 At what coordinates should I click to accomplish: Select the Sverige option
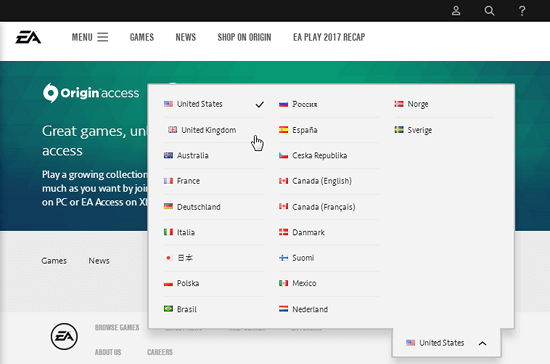(x=444, y=130)
